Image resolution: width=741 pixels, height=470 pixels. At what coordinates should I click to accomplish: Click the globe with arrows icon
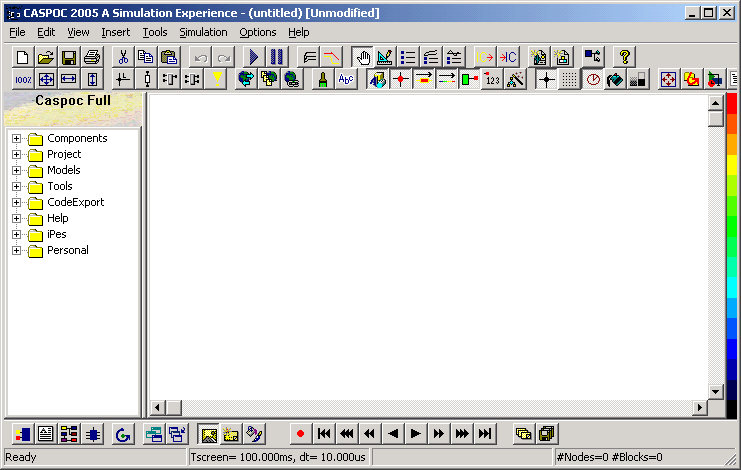(246, 79)
